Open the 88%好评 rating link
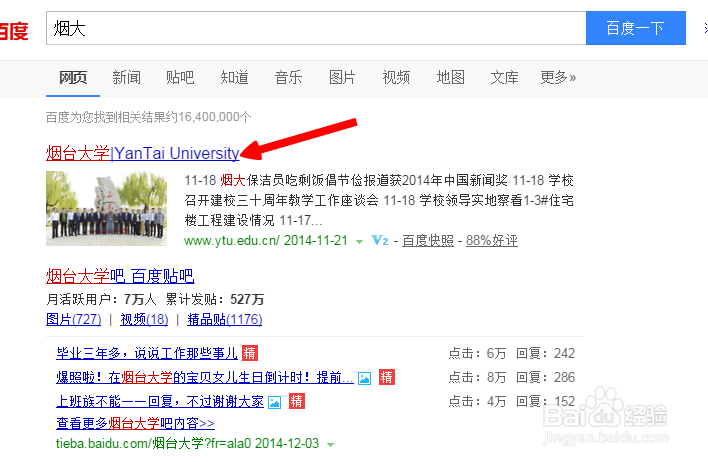The image size is (708, 462). [x=492, y=240]
